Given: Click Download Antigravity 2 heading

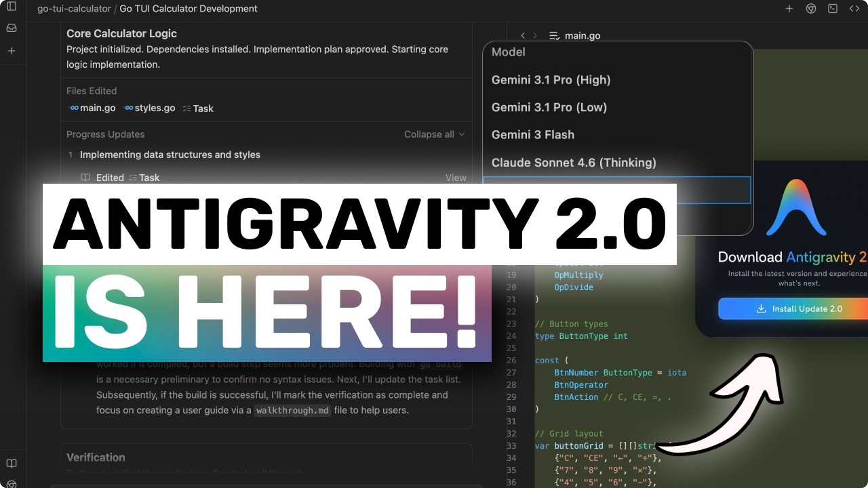Looking at the screenshot, I should tap(792, 257).
